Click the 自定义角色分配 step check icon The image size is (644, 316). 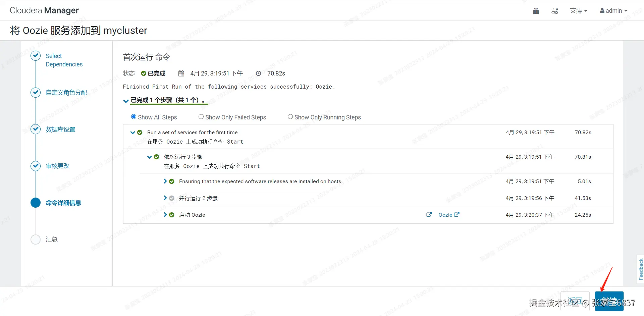point(36,92)
